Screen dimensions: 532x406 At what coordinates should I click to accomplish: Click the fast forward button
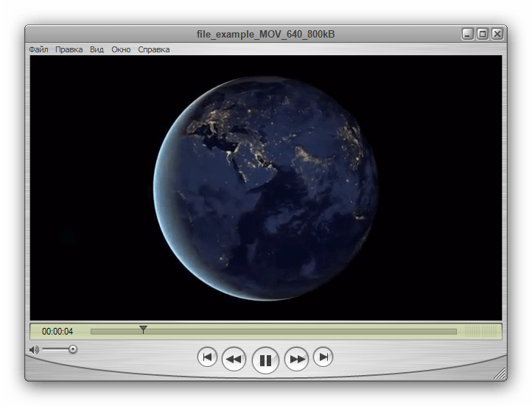296,359
